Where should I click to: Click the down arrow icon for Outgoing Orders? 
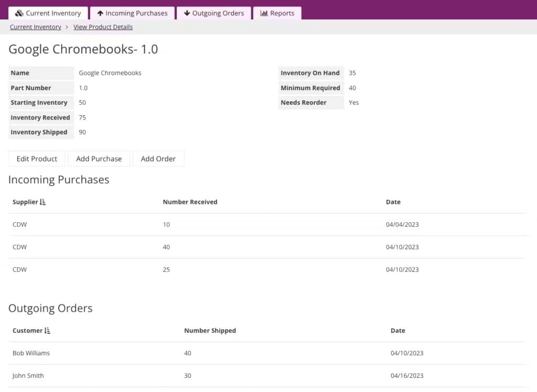coord(187,13)
